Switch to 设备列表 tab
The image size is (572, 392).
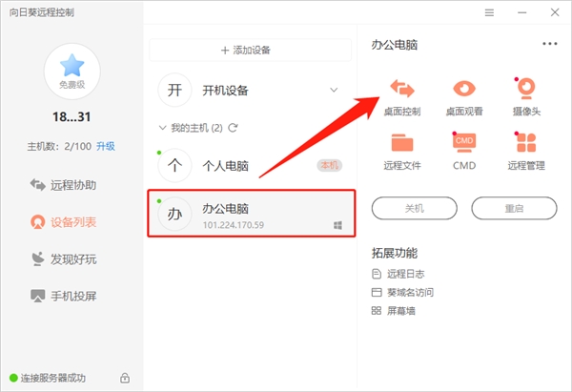pos(63,222)
